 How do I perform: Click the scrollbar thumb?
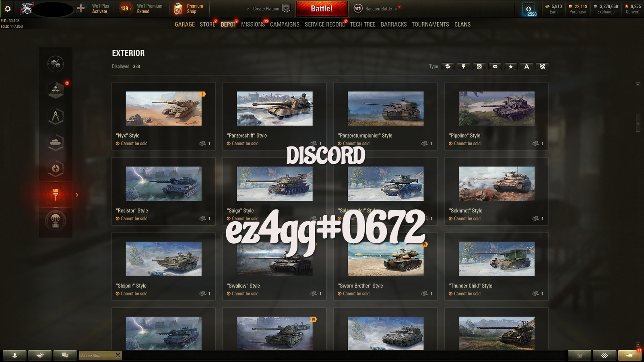click(638, 123)
